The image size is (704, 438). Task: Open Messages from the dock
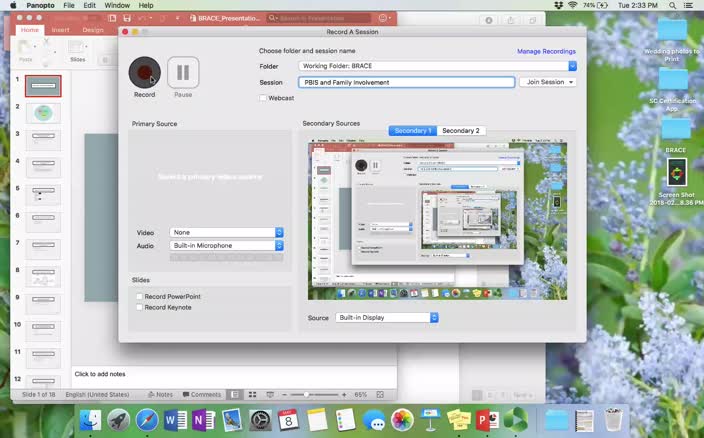[374, 420]
